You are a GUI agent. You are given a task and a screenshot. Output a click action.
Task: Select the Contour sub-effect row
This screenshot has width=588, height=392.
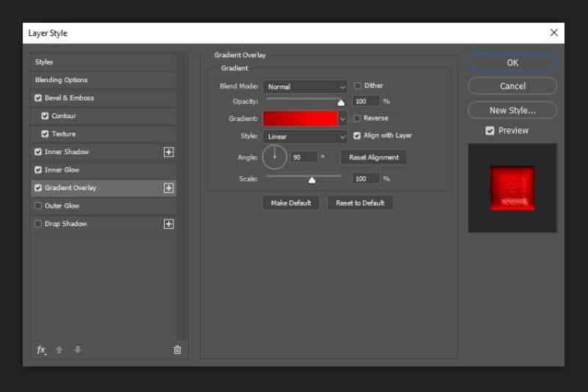[x=103, y=116]
